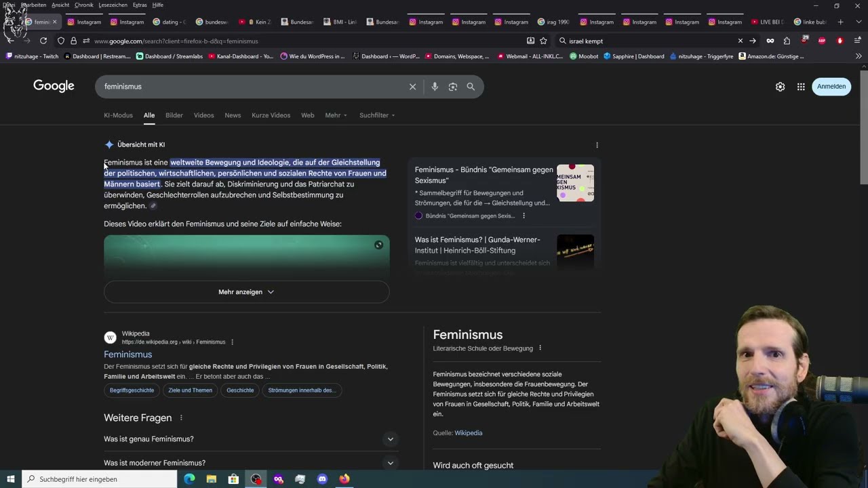The image size is (868, 488).
Task: Switch to the News results tab
Action: pyautogui.click(x=233, y=115)
